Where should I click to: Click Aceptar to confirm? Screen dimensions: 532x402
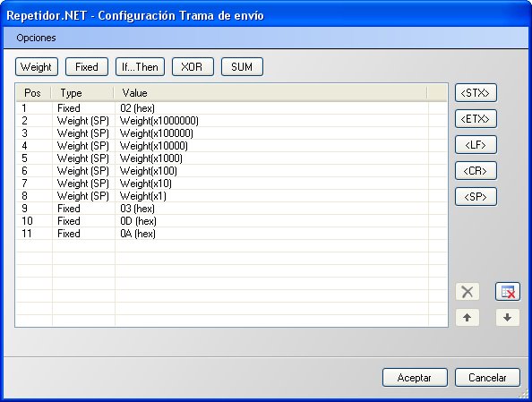(x=415, y=378)
